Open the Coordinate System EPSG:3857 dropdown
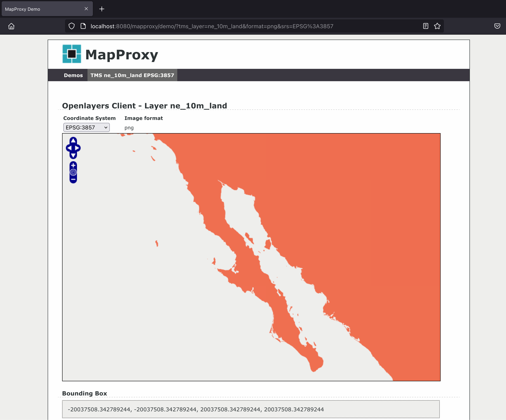This screenshot has width=506, height=420. 86,127
